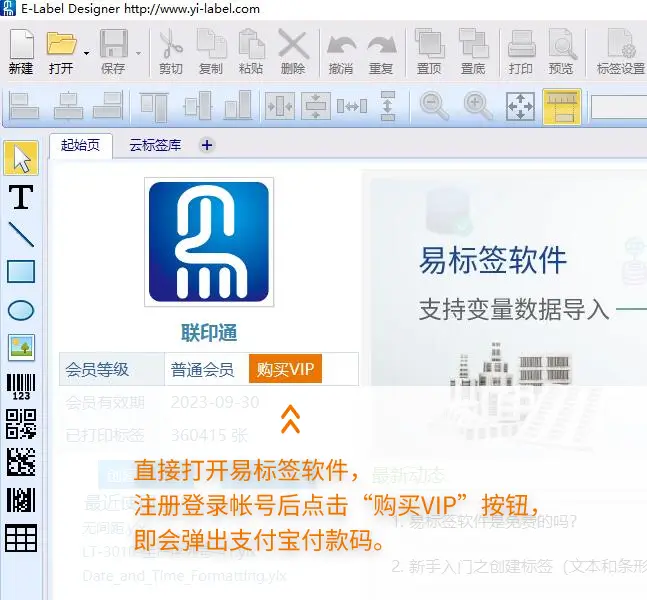Image resolution: width=647 pixels, height=600 pixels.
Task: Toggle the ruler display button
Action: [562, 106]
